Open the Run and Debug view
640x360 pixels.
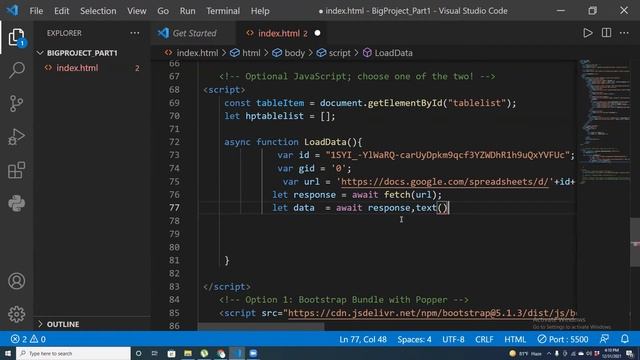pyautogui.click(x=16, y=137)
